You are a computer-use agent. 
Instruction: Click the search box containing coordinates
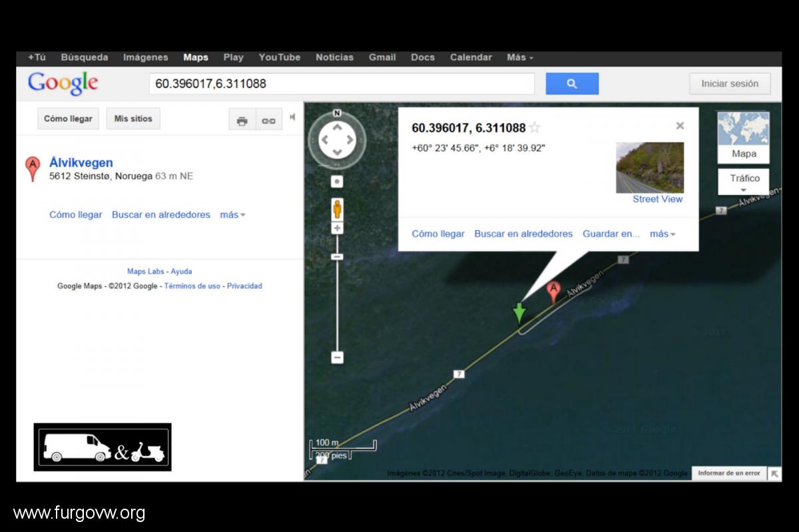pos(342,84)
